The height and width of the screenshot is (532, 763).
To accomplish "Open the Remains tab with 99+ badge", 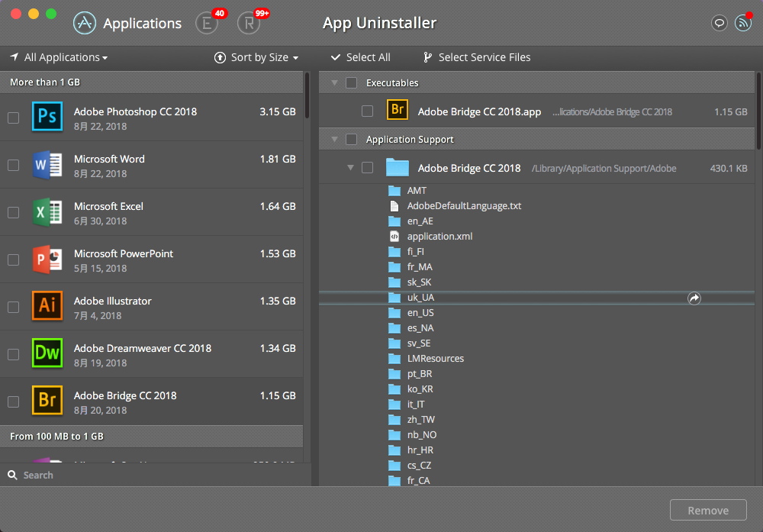I will coord(250,23).
